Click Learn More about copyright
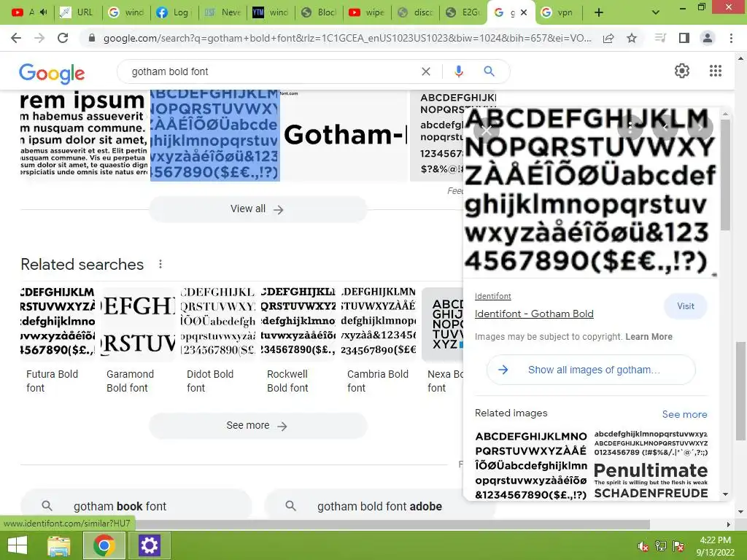 click(x=649, y=337)
